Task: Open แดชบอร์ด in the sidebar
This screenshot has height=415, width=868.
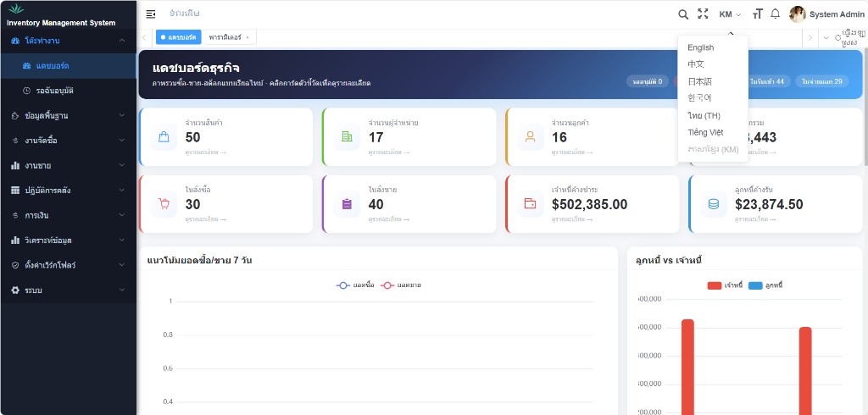Action: pyautogui.click(x=68, y=66)
